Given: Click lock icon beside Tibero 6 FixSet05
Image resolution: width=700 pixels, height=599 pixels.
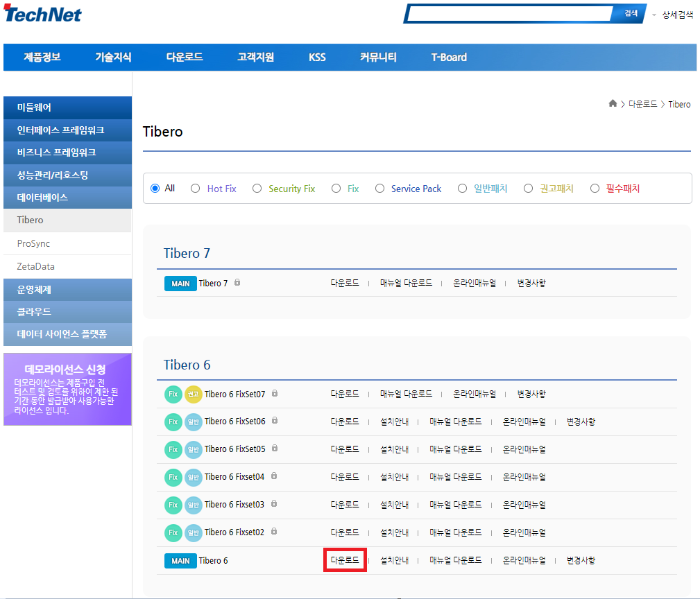Looking at the screenshot, I should coord(275,449).
